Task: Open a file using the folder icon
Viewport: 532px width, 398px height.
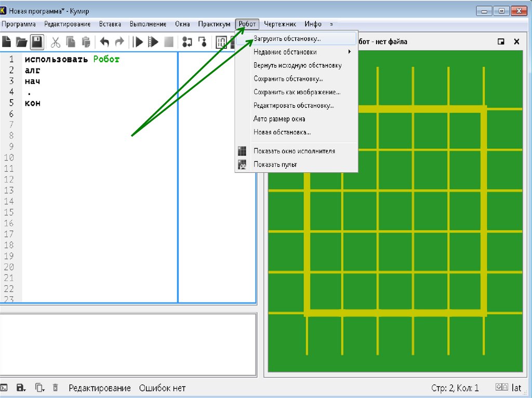Action: click(x=21, y=42)
